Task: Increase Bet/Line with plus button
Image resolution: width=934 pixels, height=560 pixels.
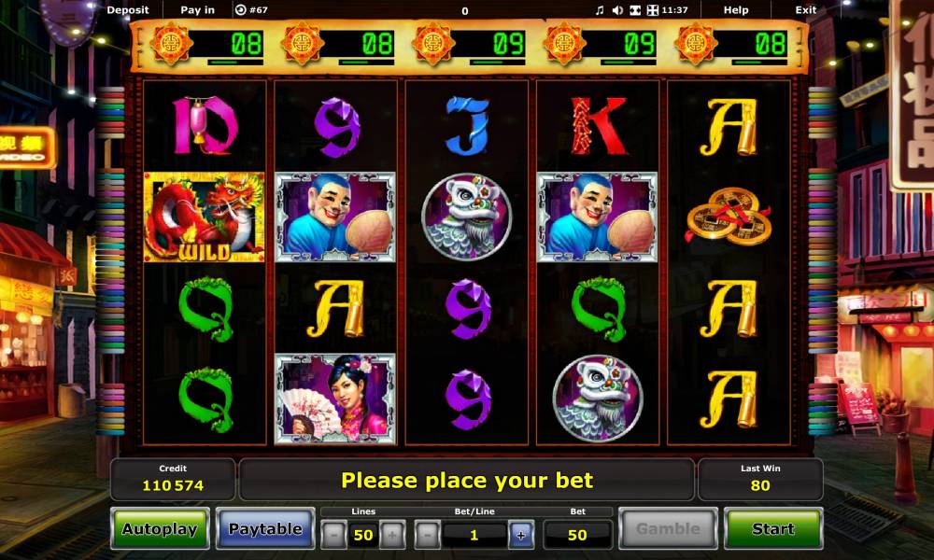Action: coord(520,535)
